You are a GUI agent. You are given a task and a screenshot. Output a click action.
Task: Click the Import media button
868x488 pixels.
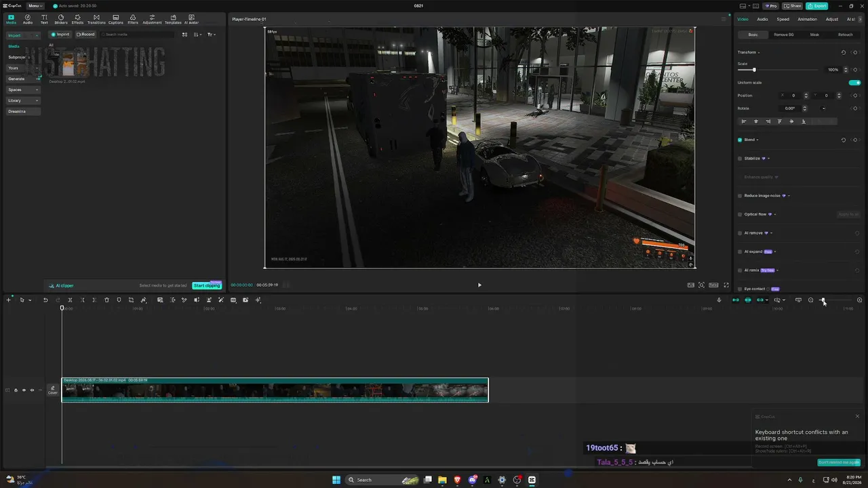click(x=60, y=35)
